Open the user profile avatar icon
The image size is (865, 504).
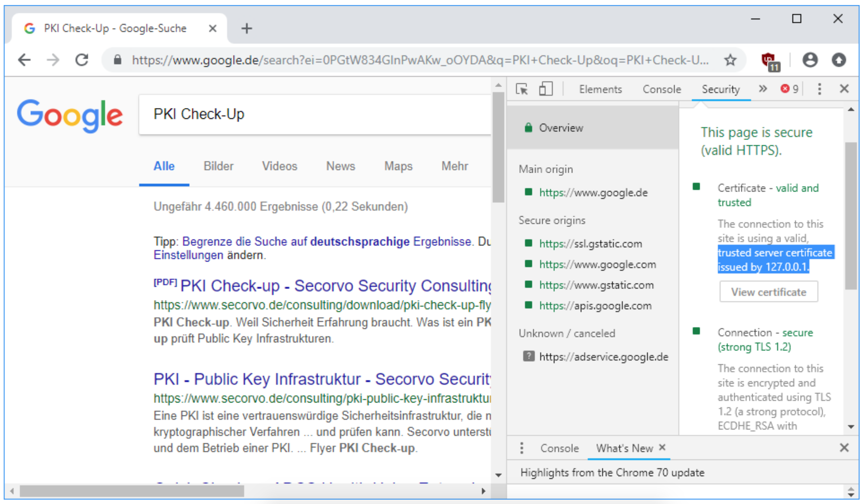[x=810, y=60]
